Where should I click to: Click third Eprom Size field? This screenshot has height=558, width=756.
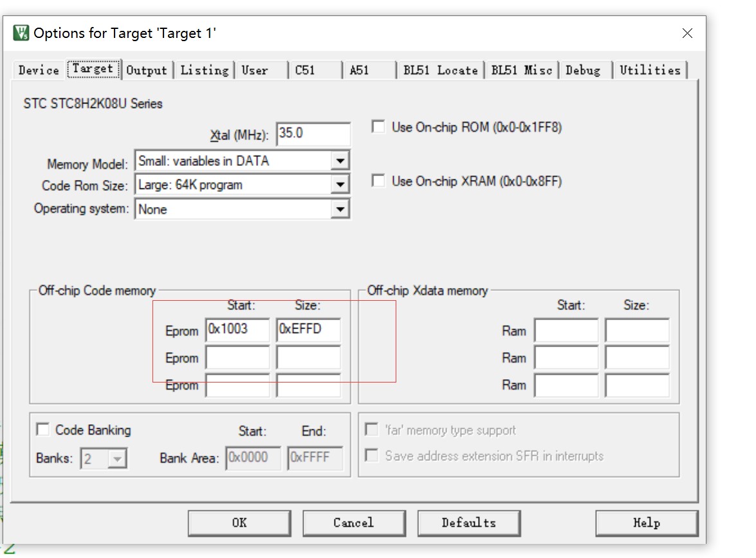click(x=308, y=385)
